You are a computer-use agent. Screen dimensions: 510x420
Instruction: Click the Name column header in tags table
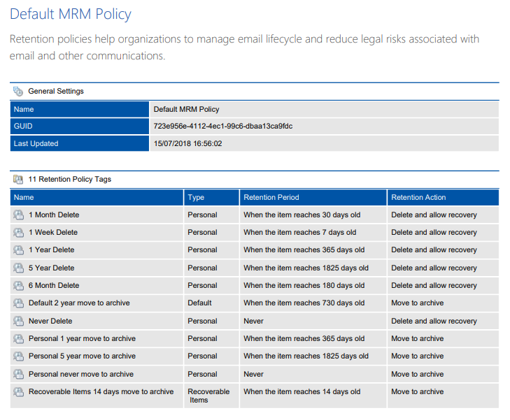[x=24, y=198]
